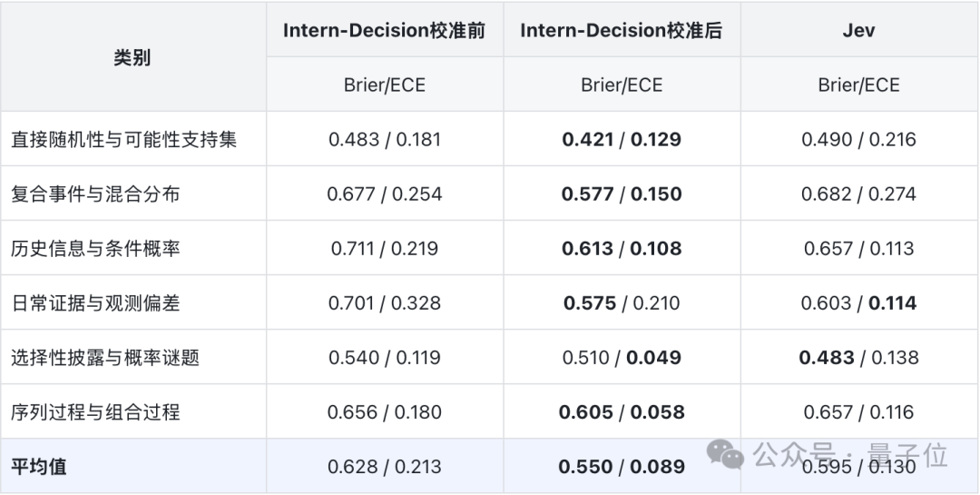This screenshot has height=495, width=980.
Task: Click the Jev column header
Action: (x=858, y=30)
